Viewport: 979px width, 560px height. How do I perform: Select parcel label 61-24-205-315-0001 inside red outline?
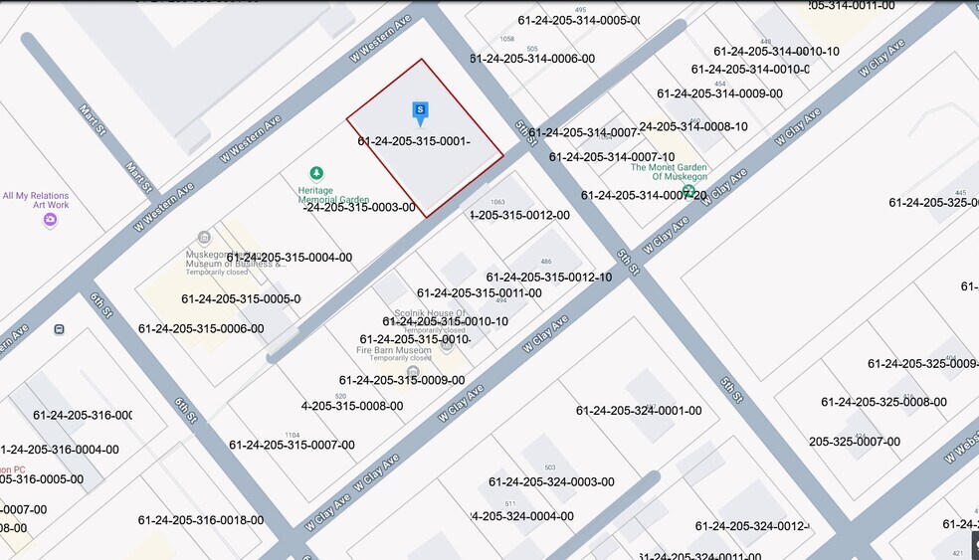414,141
